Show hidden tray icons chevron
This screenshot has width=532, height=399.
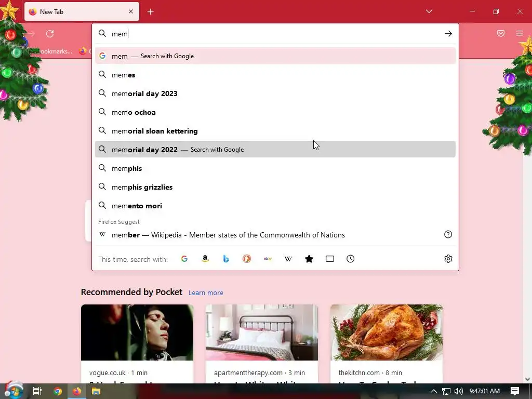pos(434,391)
